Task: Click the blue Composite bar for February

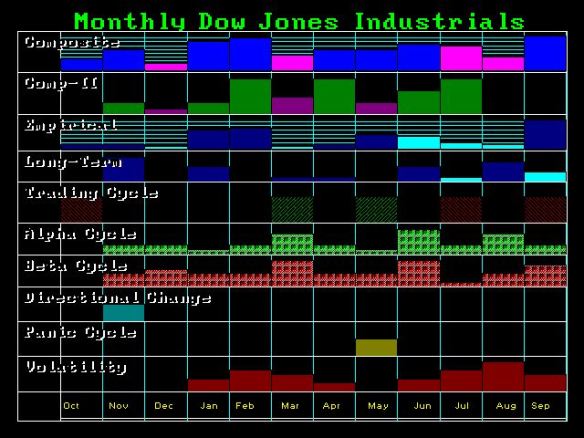Action: [250, 54]
